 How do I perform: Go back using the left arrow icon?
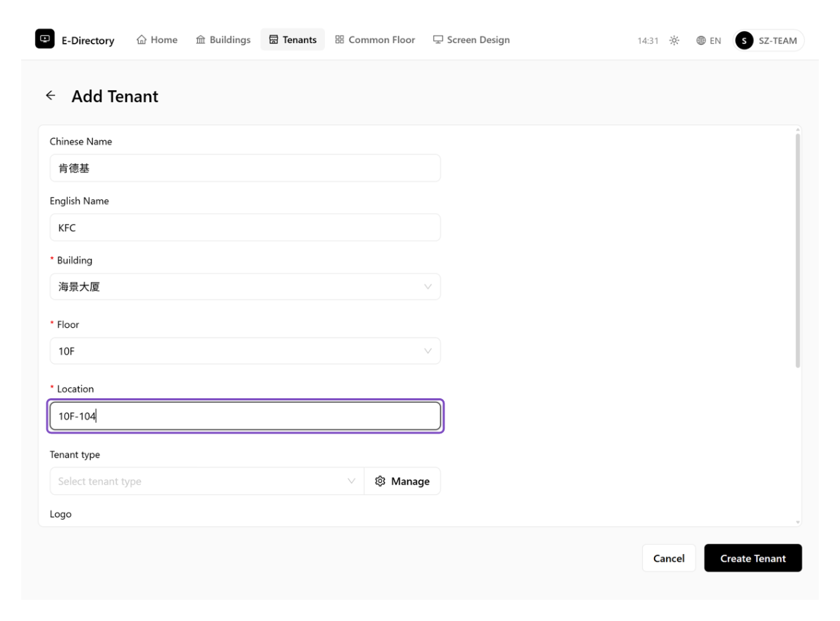click(51, 95)
